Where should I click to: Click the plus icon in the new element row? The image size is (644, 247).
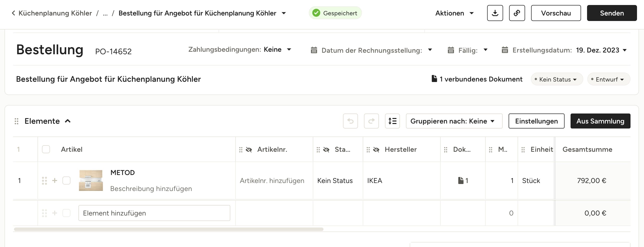(55, 213)
